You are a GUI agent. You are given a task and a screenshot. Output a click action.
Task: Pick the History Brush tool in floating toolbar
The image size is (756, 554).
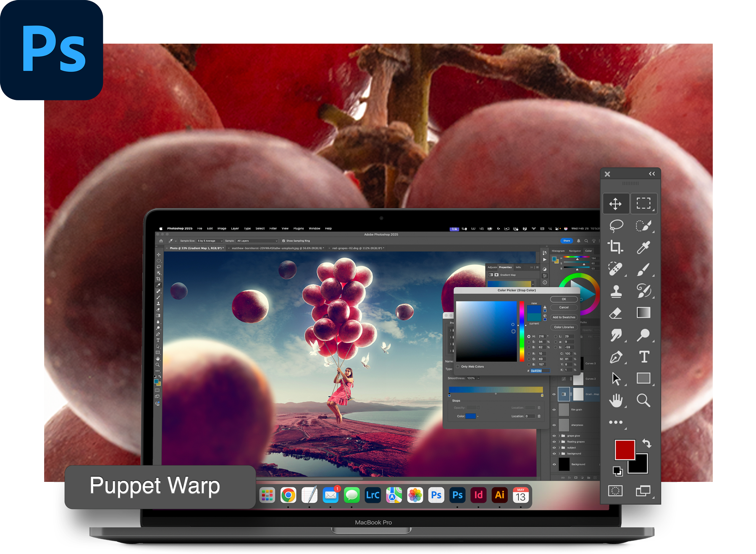(x=643, y=291)
